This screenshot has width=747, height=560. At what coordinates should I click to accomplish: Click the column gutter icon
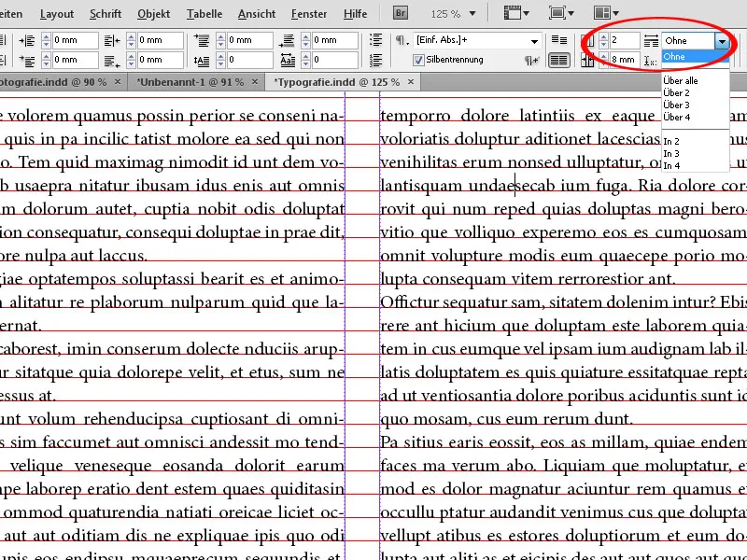pos(588,60)
